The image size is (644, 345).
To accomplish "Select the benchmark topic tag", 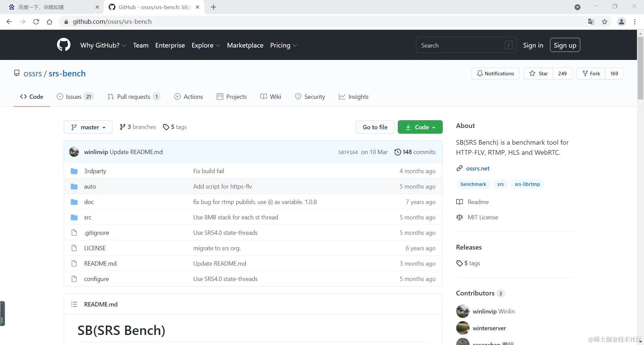I will point(473,184).
